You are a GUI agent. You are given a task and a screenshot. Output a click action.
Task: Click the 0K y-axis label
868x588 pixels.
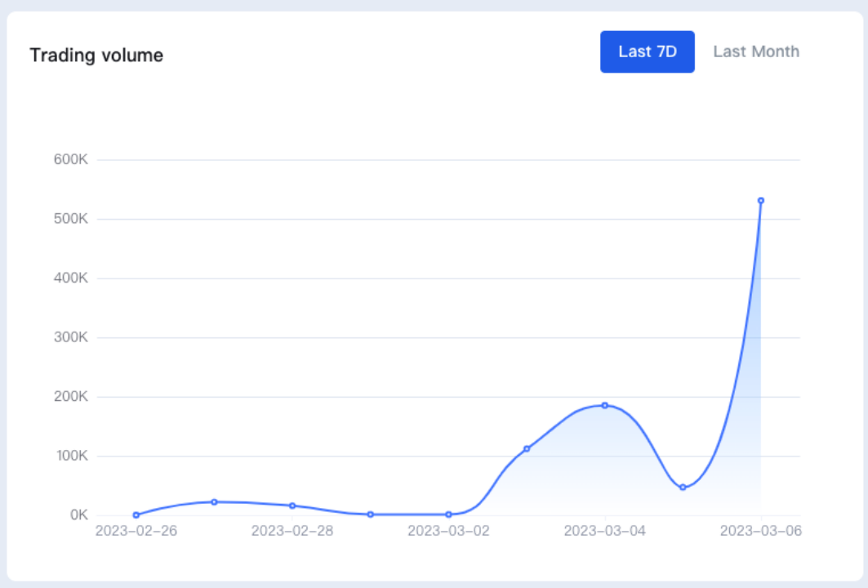(79, 515)
